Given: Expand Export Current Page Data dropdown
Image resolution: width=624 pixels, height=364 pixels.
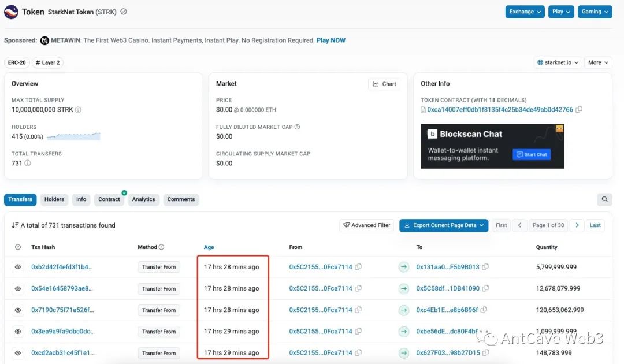Looking at the screenshot, I should (x=444, y=225).
